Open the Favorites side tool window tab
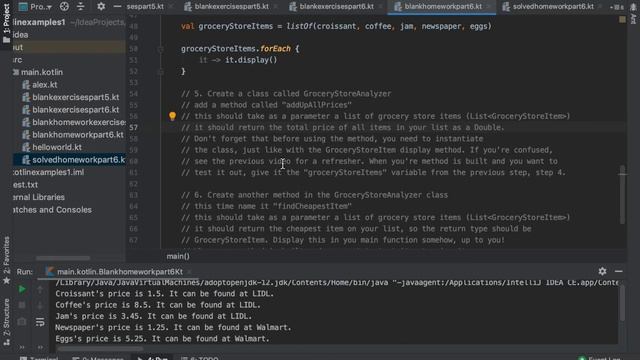 point(6,259)
